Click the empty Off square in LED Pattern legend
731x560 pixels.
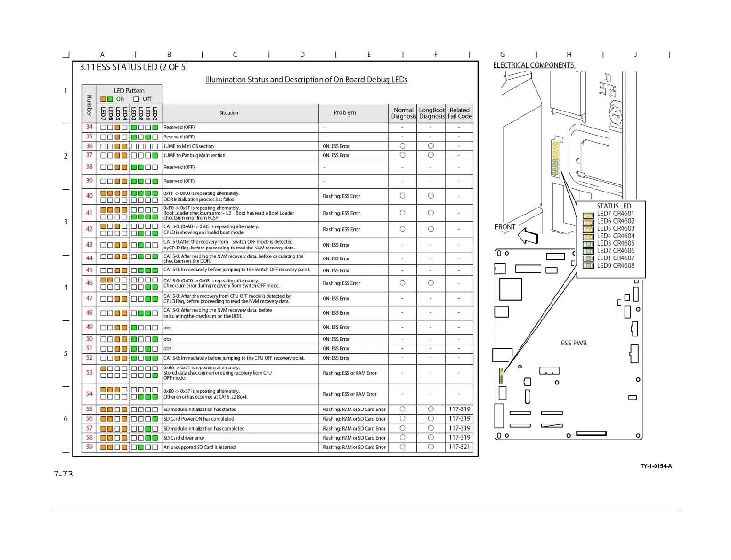click(x=136, y=99)
